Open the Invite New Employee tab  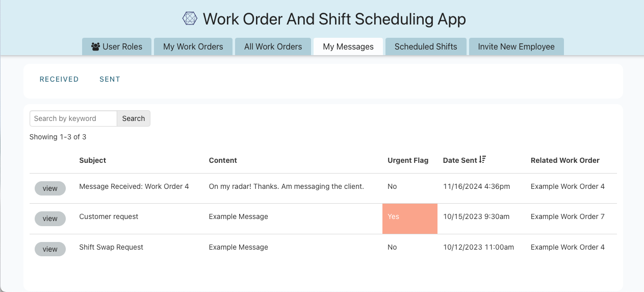(x=516, y=46)
